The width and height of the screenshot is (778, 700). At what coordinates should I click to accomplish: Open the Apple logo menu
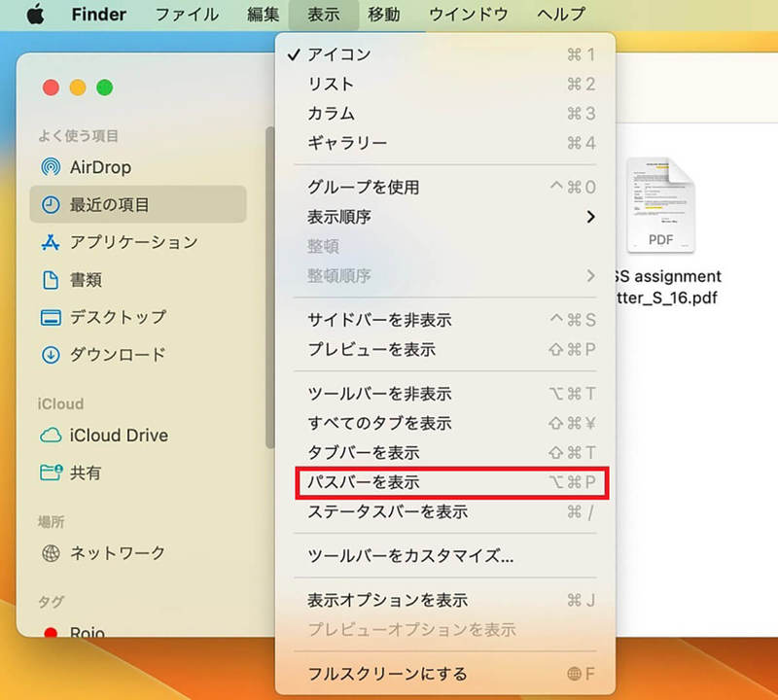tap(35, 15)
